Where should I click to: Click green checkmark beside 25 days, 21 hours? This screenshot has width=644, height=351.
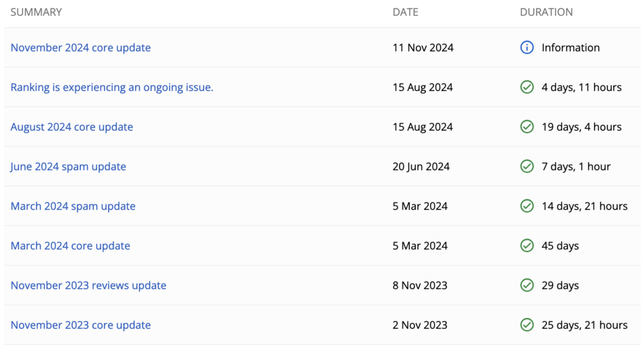[x=527, y=325]
